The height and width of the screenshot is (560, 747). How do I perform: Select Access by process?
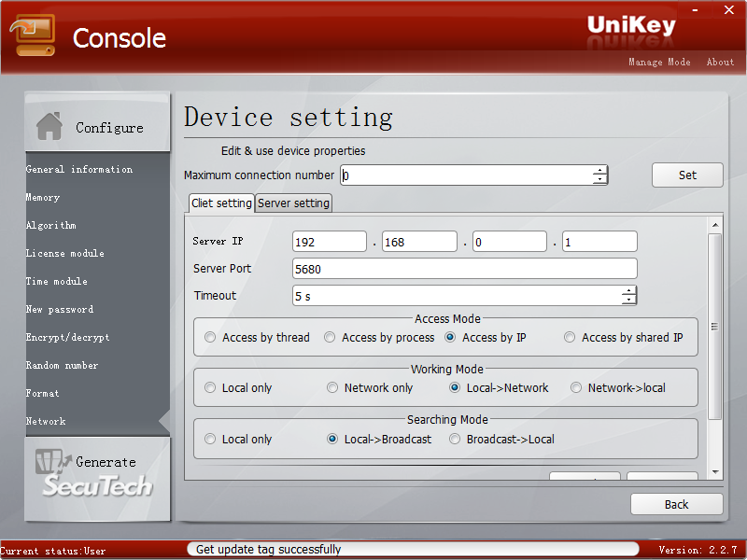[379, 338]
